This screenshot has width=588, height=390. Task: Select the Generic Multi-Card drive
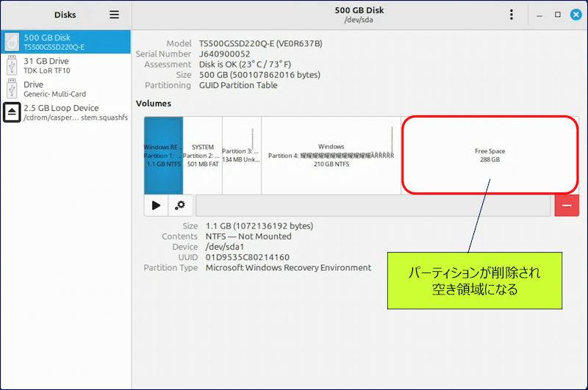(66, 89)
